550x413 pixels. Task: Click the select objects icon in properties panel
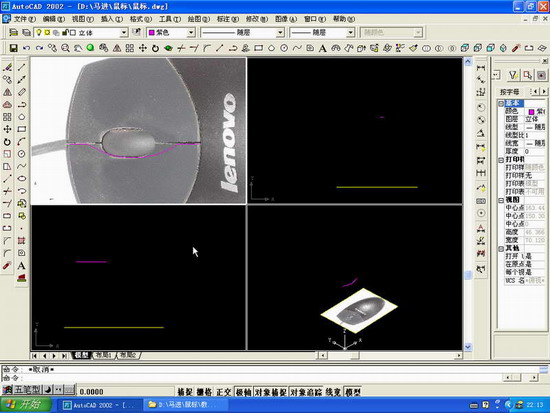tap(527, 75)
